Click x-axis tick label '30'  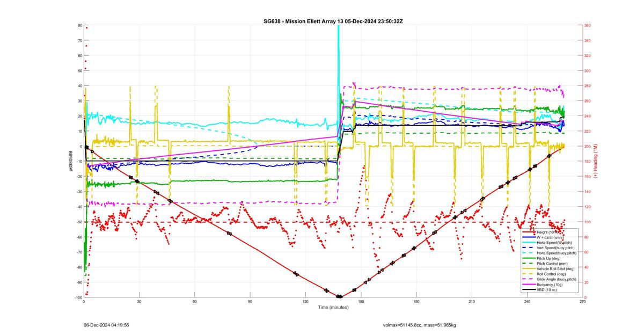point(139,302)
